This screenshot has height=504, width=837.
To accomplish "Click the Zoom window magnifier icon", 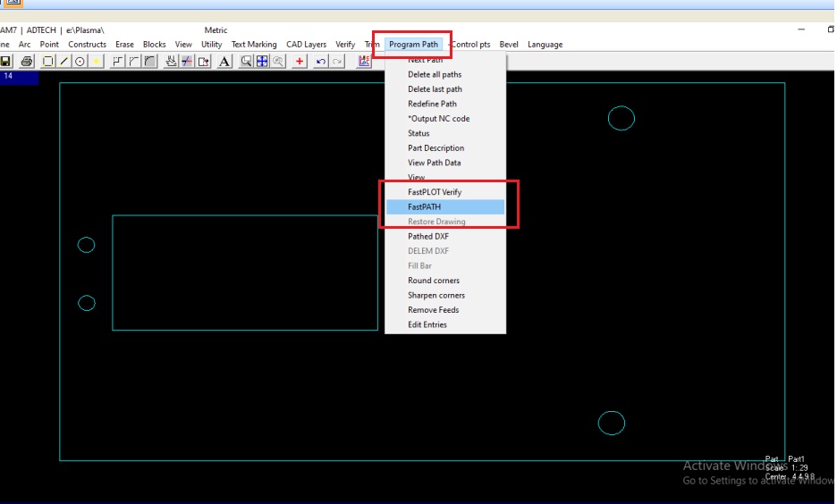I will [246, 62].
